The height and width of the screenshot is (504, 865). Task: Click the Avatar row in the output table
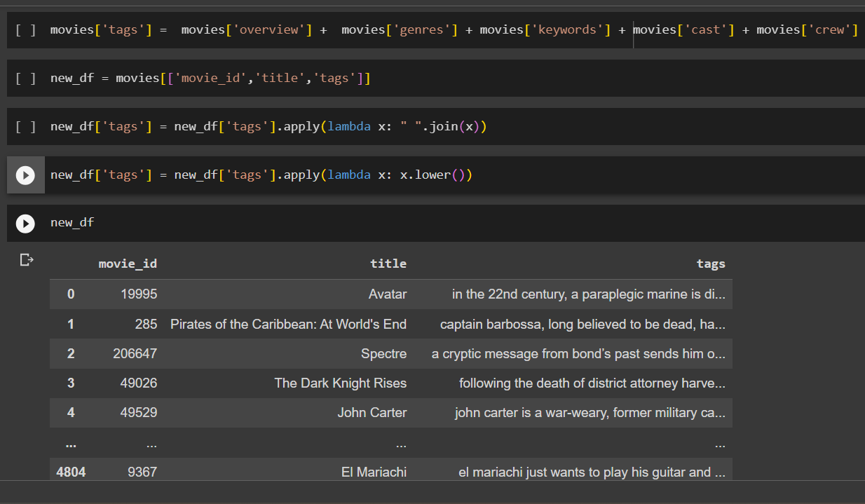point(388,294)
